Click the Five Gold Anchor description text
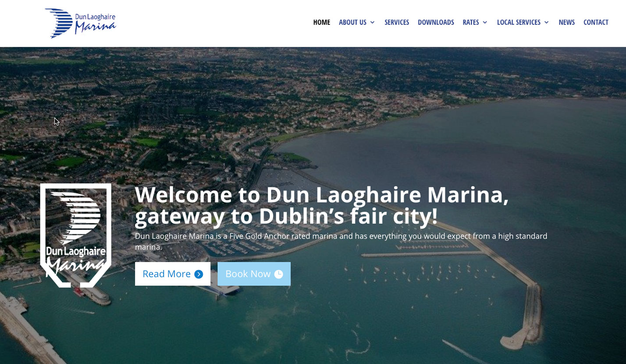Screen dimensions: 626x364 coord(341,241)
